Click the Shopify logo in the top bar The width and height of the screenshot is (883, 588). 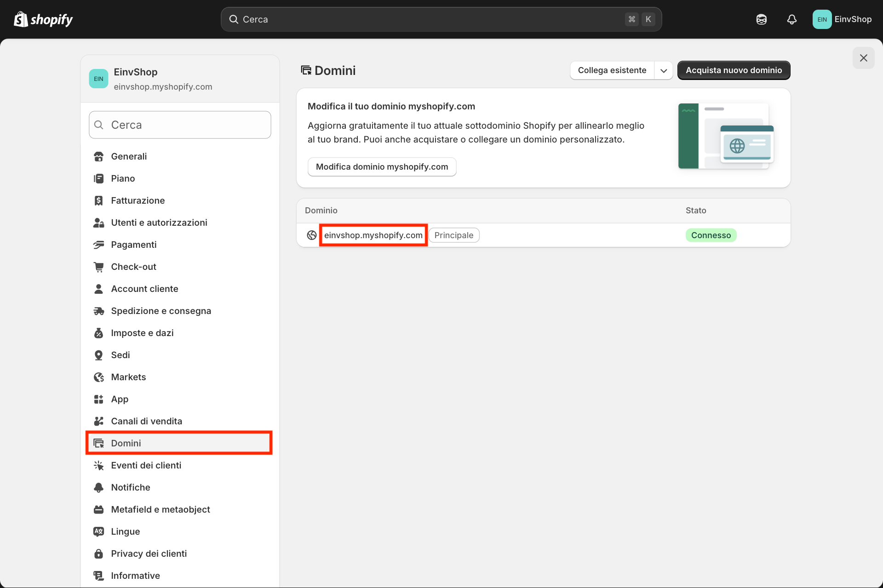[x=43, y=19]
